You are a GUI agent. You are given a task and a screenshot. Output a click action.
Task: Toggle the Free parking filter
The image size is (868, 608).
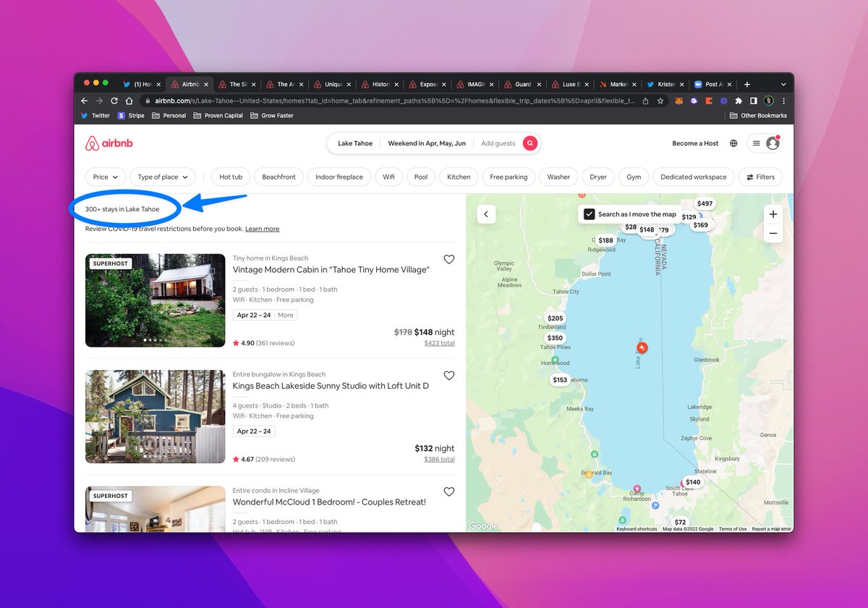tap(509, 177)
